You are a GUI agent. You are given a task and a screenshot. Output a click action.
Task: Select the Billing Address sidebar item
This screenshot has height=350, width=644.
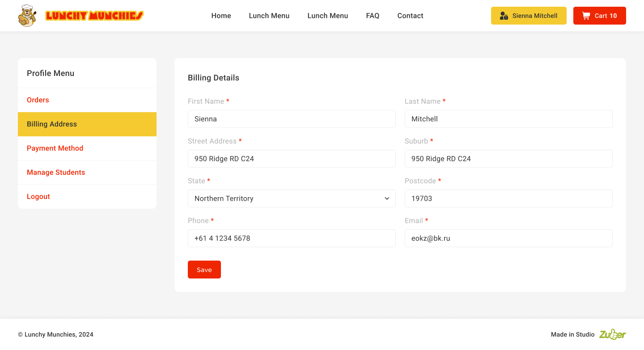coord(52,124)
